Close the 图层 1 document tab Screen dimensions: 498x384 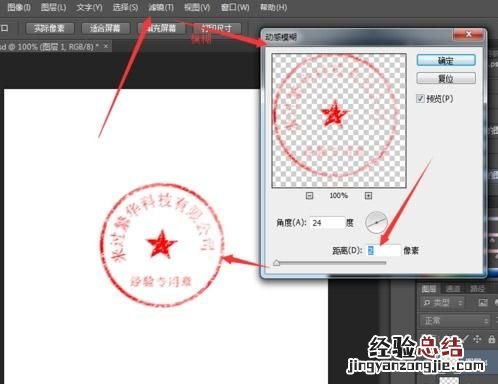106,46
